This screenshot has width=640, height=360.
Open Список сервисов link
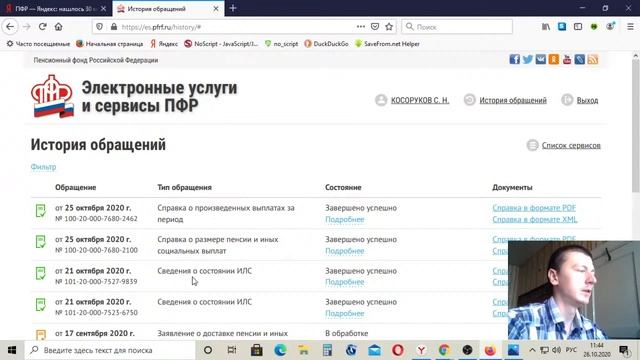(571, 145)
